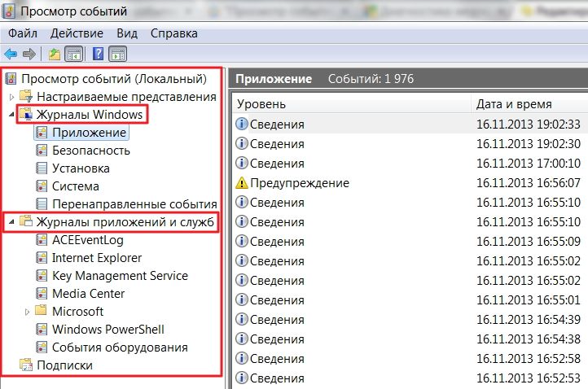Toggle the show/hide action pane icon

[118, 55]
